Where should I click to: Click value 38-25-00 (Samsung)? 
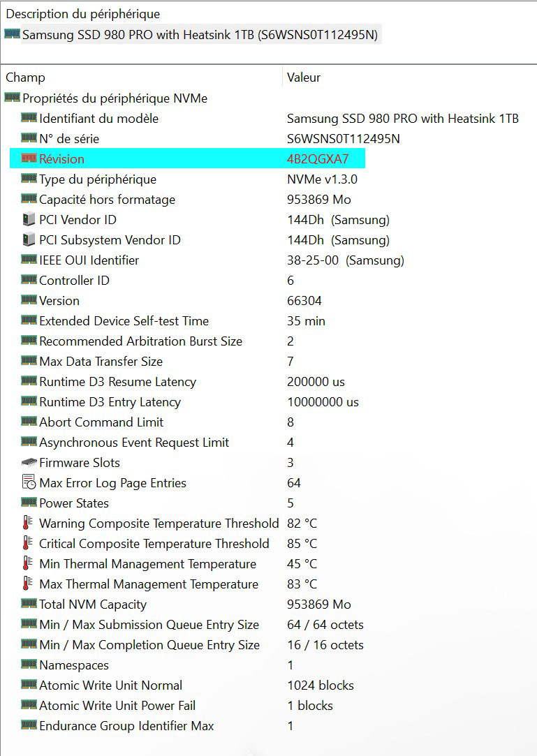point(346,260)
